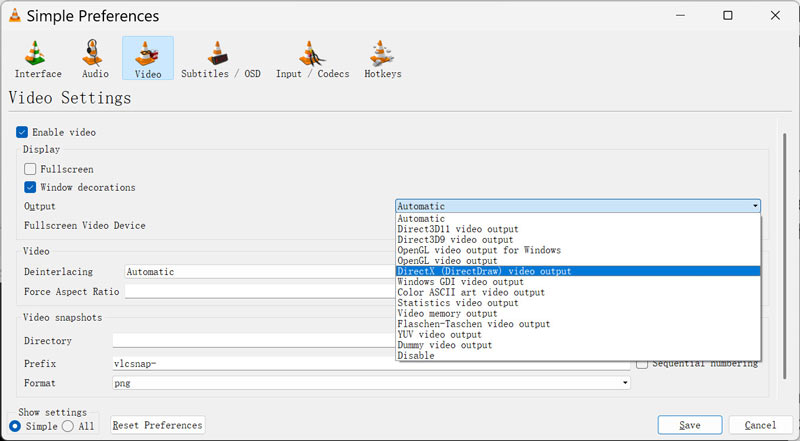This screenshot has height=441, width=800.
Task: Click the VLC cone icon in title bar
Action: [x=15, y=15]
